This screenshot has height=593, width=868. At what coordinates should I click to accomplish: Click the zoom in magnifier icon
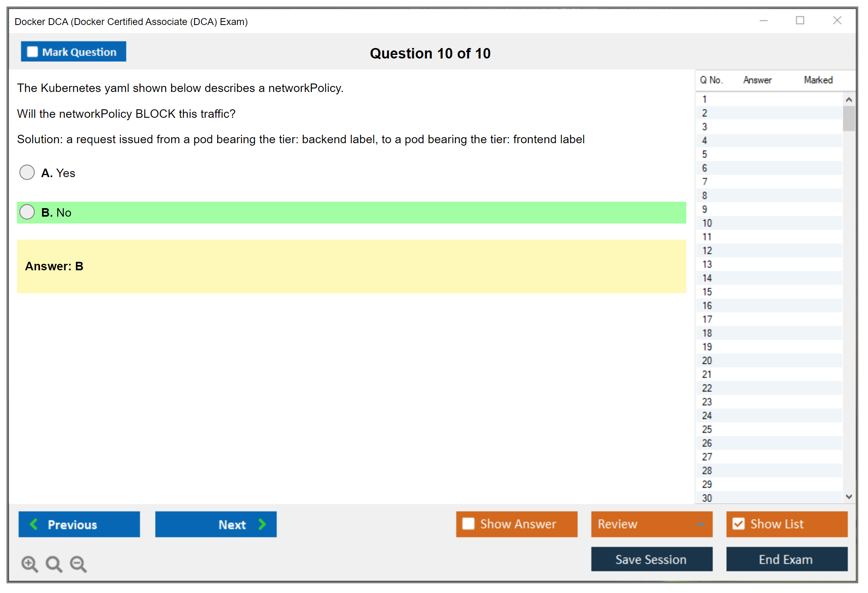point(29,564)
